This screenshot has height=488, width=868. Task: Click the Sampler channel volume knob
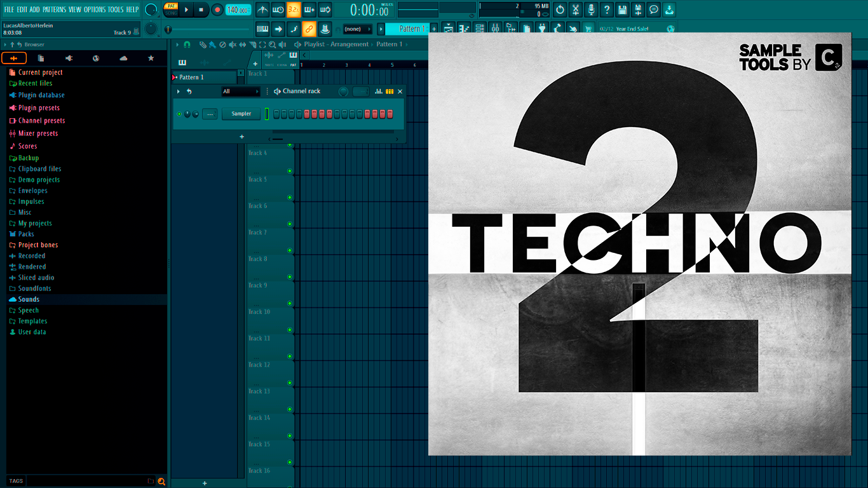tap(195, 114)
